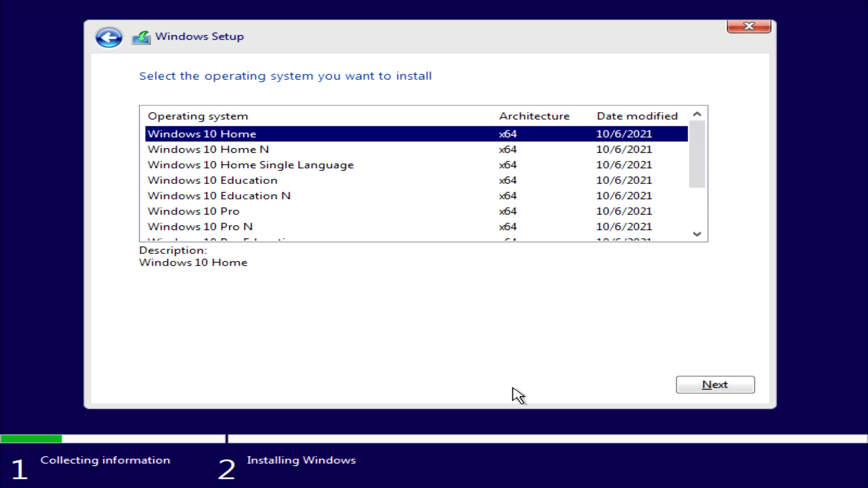Select Windows 10 Home N edition

208,149
